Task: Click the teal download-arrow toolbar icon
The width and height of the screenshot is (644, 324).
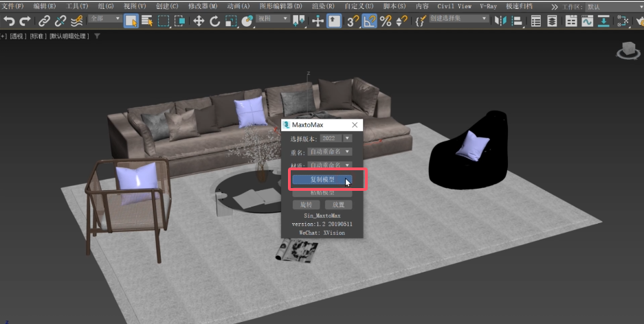Action: click(603, 21)
